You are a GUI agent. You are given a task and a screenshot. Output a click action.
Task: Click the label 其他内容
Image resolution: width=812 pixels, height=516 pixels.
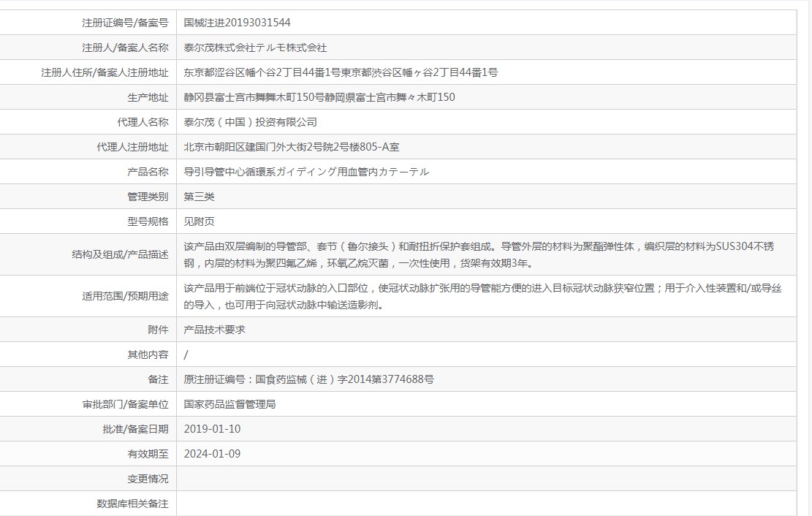148,354
